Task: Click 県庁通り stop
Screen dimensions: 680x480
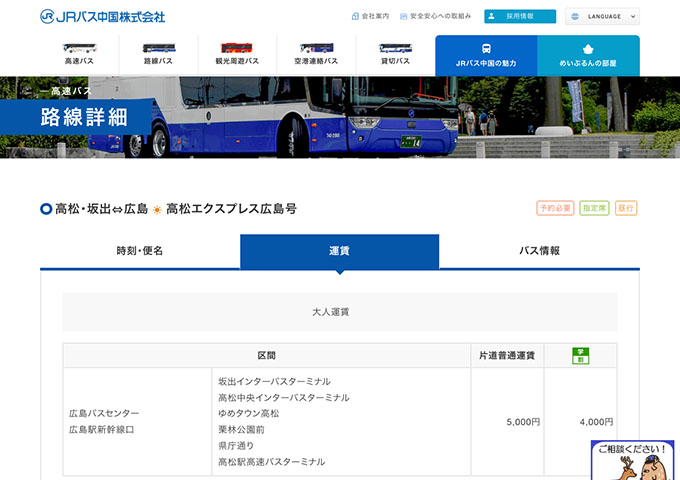Action: point(236,446)
